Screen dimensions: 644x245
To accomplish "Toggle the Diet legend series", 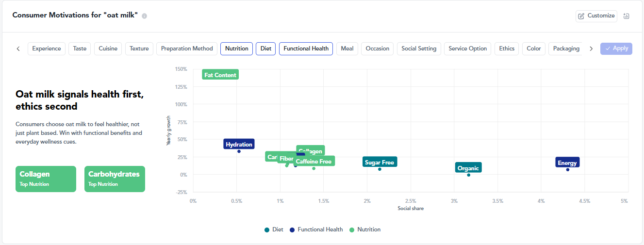I will pos(274,229).
